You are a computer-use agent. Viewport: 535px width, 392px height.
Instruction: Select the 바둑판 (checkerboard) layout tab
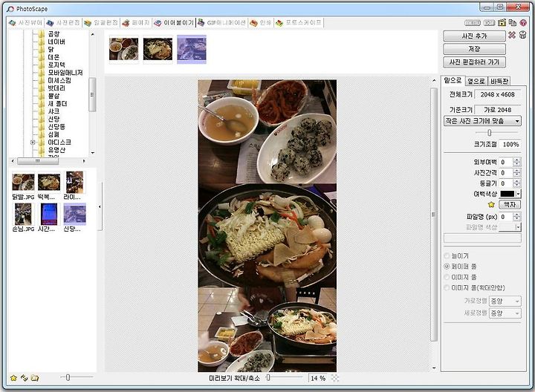(x=499, y=81)
